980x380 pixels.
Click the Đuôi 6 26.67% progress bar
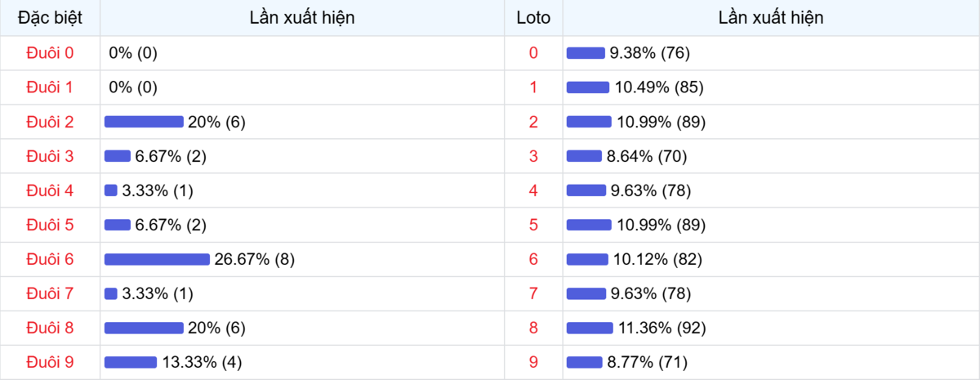click(157, 259)
